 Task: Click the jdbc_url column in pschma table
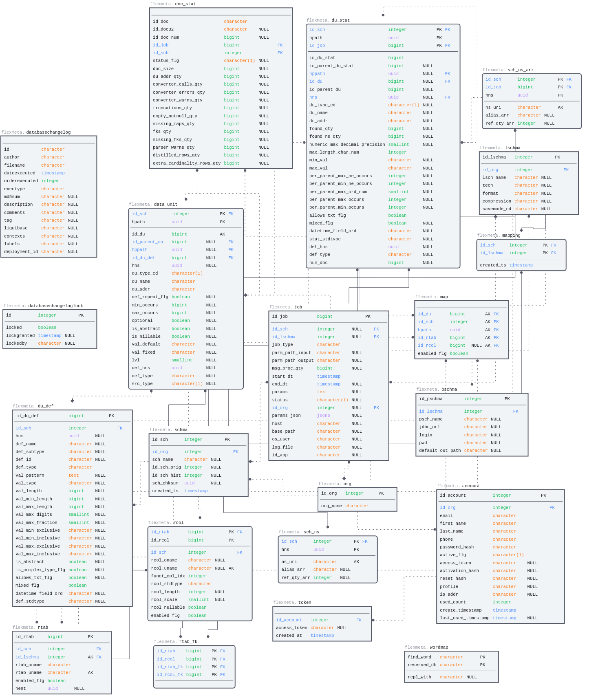pos(429,427)
